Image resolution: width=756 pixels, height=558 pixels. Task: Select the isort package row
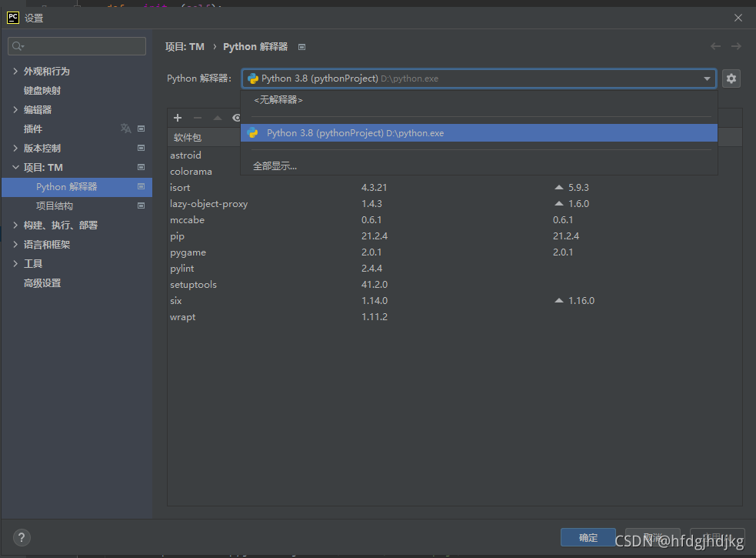point(455,187)
